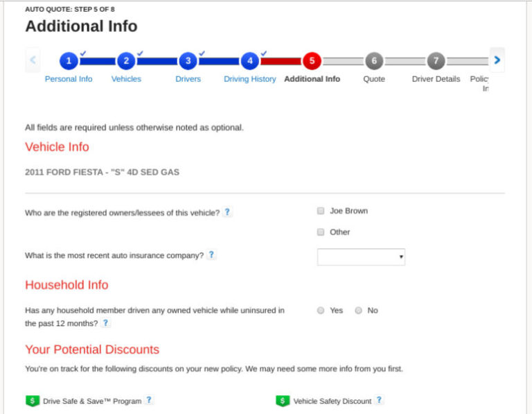Screen dimensions: 532x414
Task: Click step 7 Driver Details circle
Action: click(436, 61)
